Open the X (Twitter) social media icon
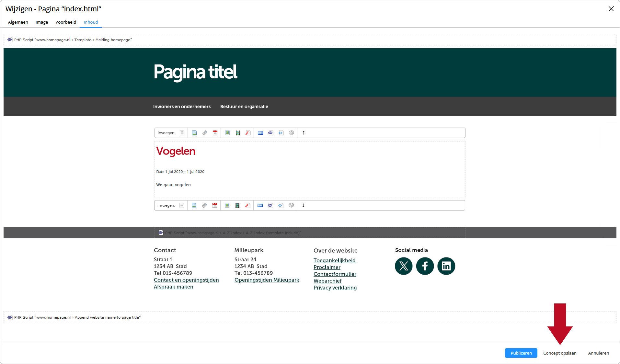The width and height of the screenshot is (620, 364). coord(404,266)
